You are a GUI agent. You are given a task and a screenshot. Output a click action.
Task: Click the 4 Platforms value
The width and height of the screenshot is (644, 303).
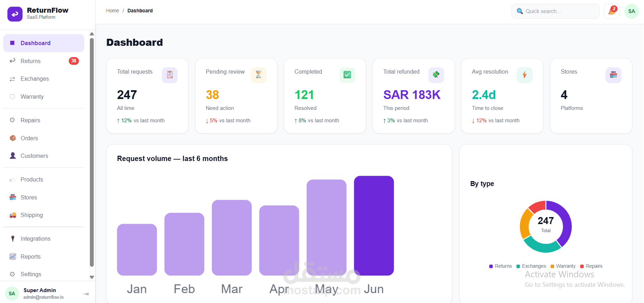pyautogui.click(x=564, y=95)
